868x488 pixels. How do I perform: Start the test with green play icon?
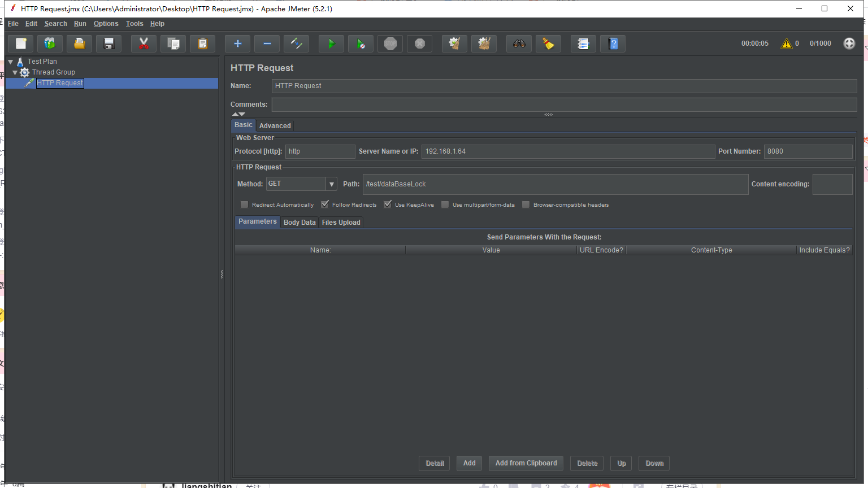(x=331, y=43)
